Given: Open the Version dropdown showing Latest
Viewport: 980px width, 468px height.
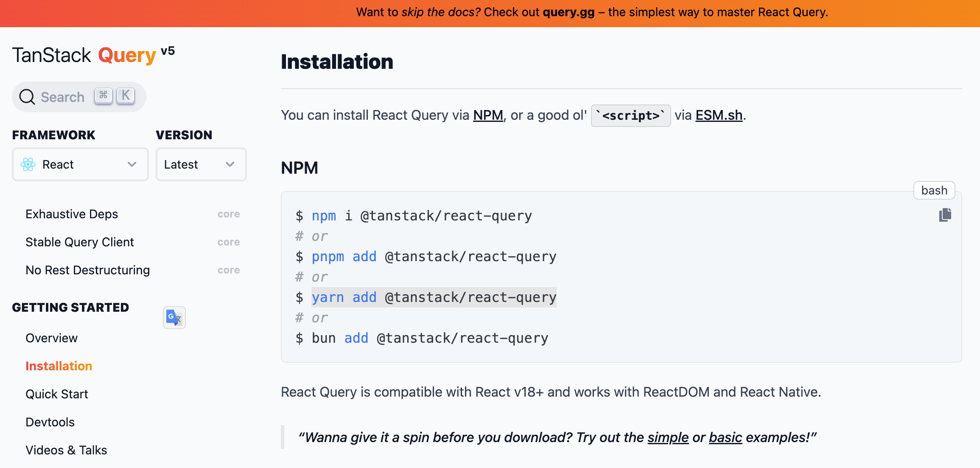Looking at the screenshot, I should coord(201,164).
